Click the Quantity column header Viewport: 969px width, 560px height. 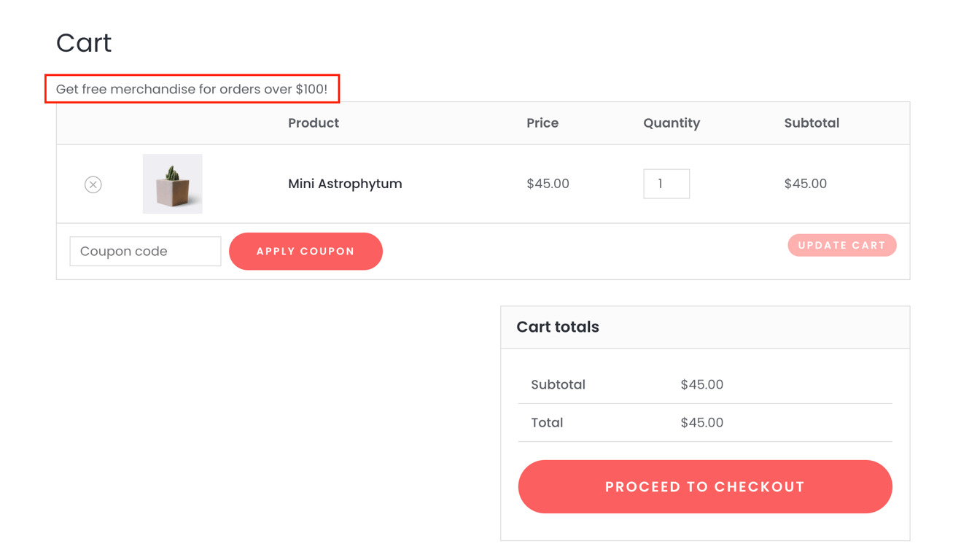coord(671,122)
